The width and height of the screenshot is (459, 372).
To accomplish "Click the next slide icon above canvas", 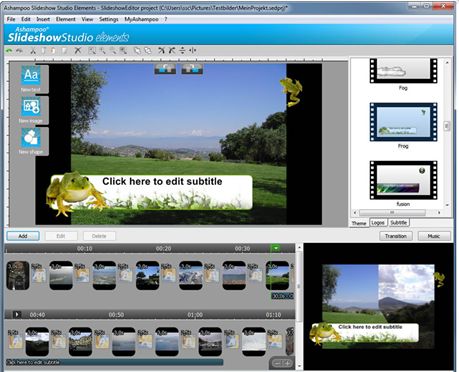I will 192,69.
